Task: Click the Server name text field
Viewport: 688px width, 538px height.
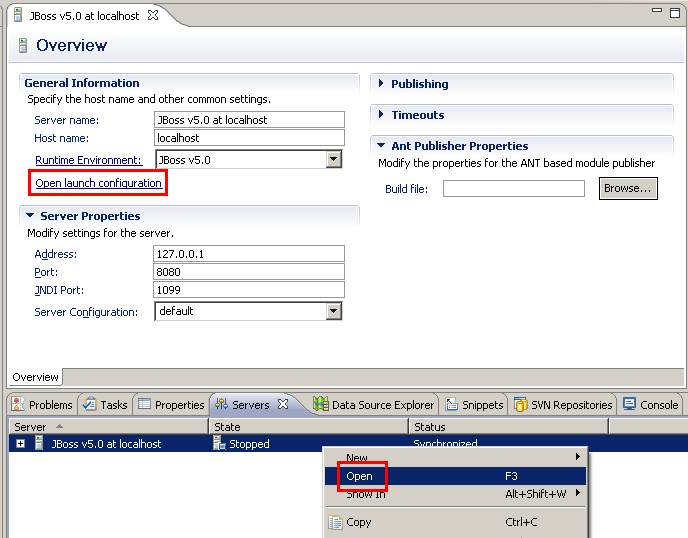Action: coord(249,120)
